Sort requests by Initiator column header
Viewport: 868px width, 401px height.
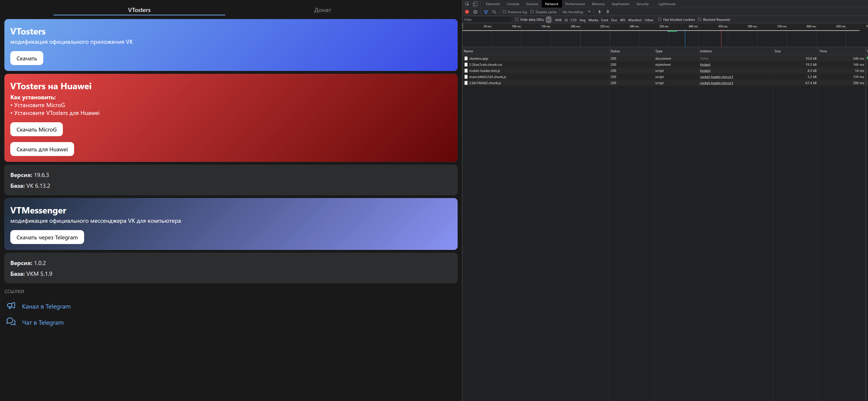point(736,51)
